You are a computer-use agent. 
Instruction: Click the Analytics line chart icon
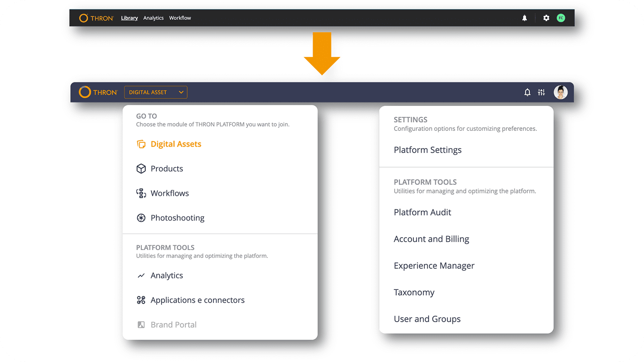(141, 276)
